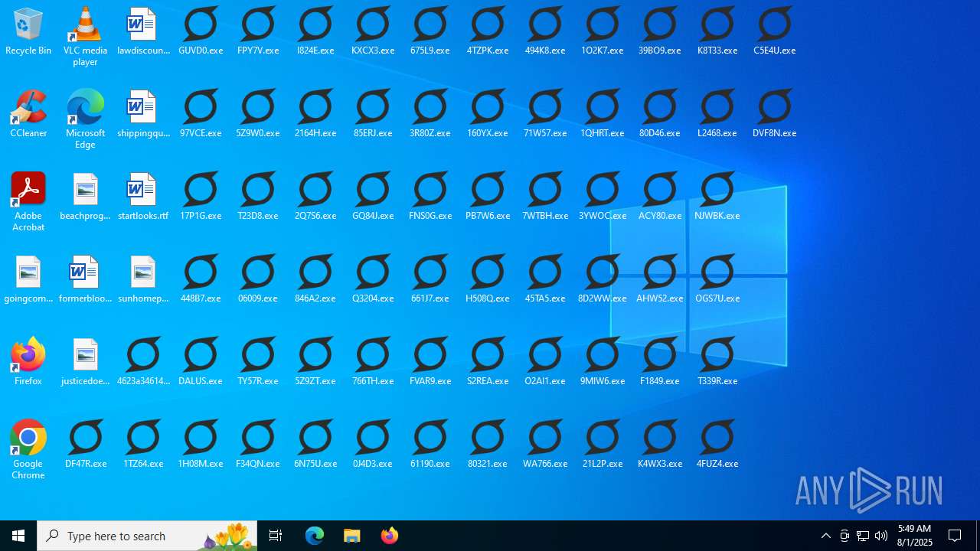
Task: Select the 97VCE.exe file
Action: (x=201, y=115)
